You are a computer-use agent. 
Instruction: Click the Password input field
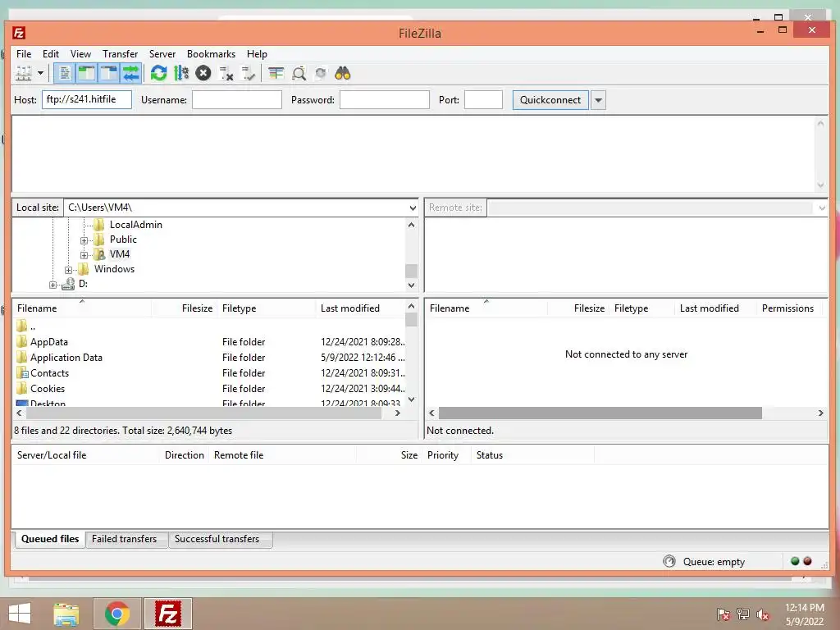pos(385,99)
